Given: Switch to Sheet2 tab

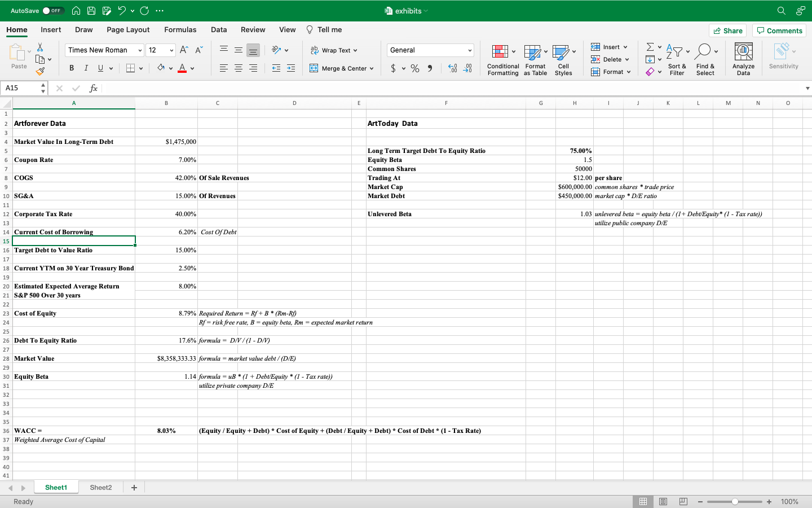Looking at the screenshot, I should [x=101, y=488].
